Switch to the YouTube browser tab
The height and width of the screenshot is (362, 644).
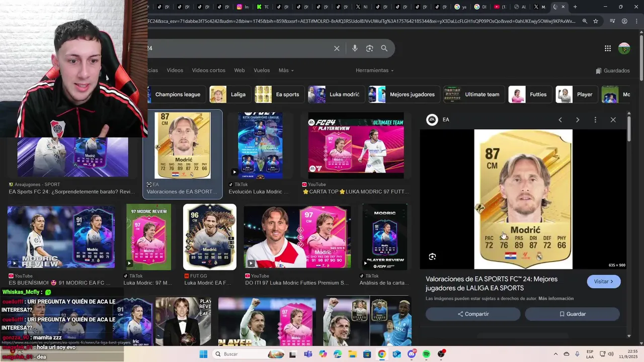[x=501, y=7]
